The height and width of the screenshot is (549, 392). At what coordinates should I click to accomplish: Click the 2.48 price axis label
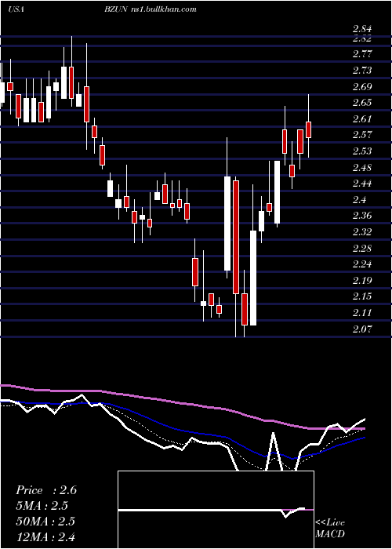click(x=362, y=167)
